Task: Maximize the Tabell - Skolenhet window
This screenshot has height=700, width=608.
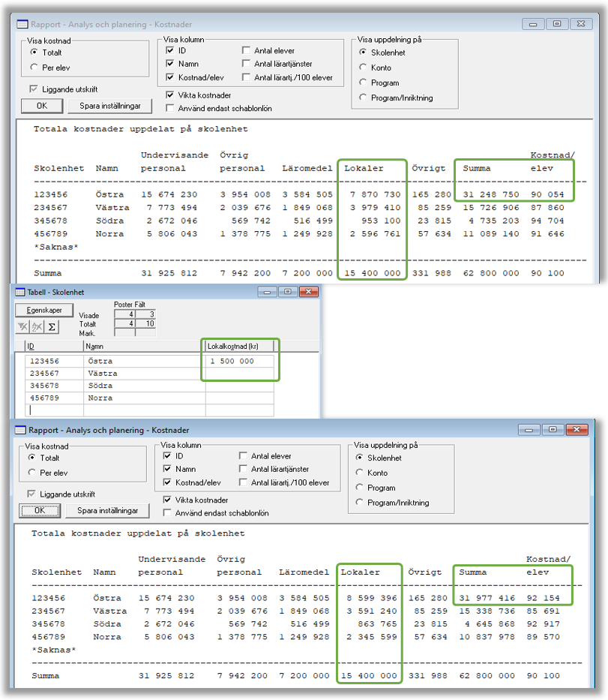Action: (x=288, y=292)
